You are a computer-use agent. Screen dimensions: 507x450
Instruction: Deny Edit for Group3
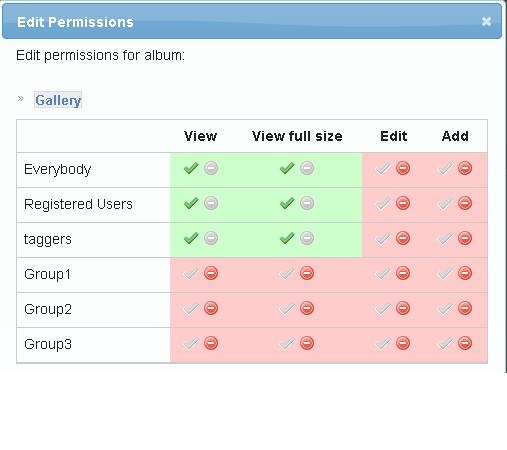coord(403,343)
